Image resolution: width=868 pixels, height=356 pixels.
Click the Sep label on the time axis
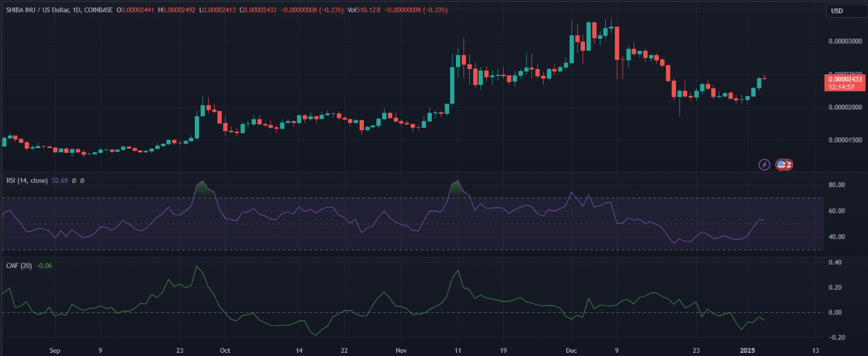(x=55, y=351)
